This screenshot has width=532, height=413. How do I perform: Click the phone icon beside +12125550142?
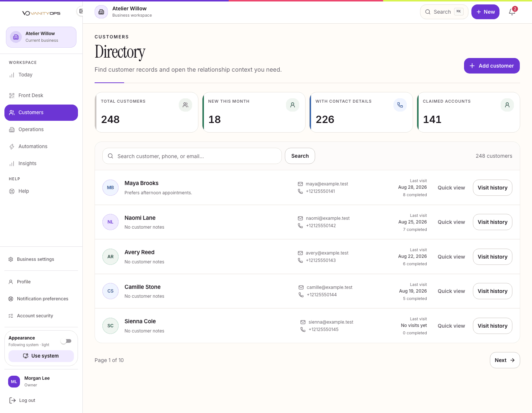click(x=300, y=226)
